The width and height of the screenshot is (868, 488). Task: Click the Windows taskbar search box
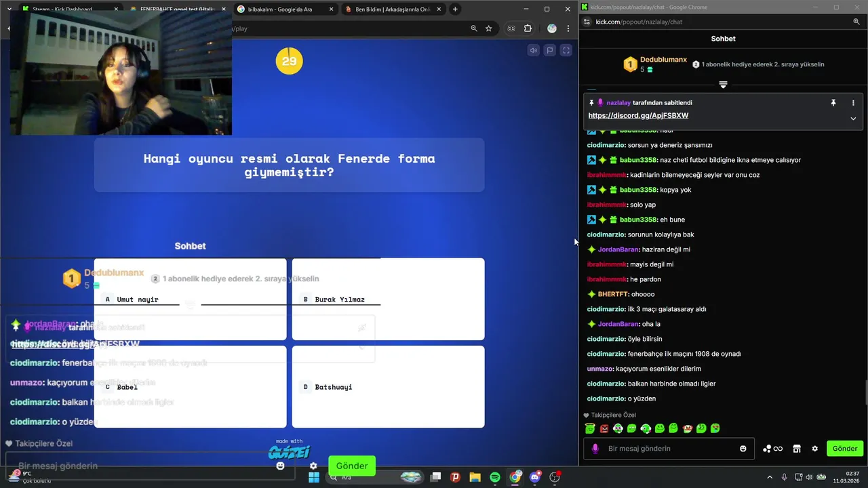[x=375, y=477]
